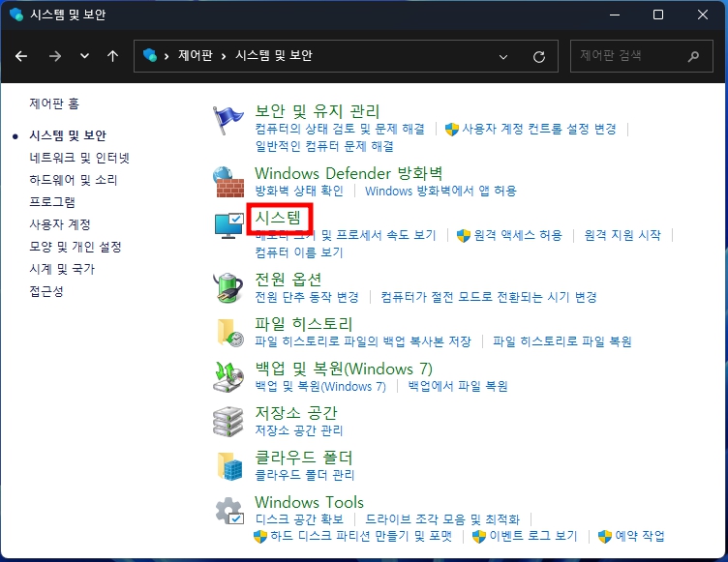Screen dimensions: 728x562
Task: Open 전원 옵션 heading
Action: (x=288, y=280)
